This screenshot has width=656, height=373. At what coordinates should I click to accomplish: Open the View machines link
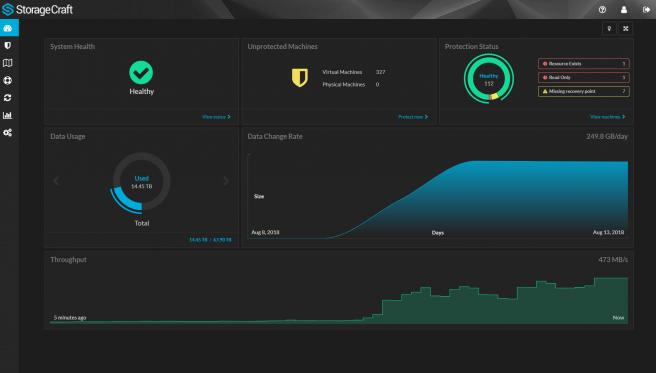click(607, 117)
